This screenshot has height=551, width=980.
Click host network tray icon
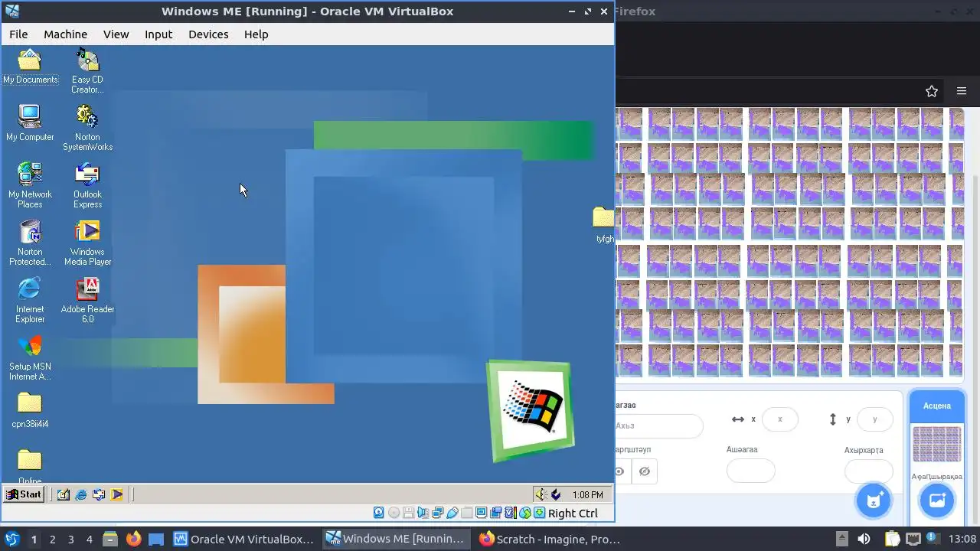tap(913, 539)
